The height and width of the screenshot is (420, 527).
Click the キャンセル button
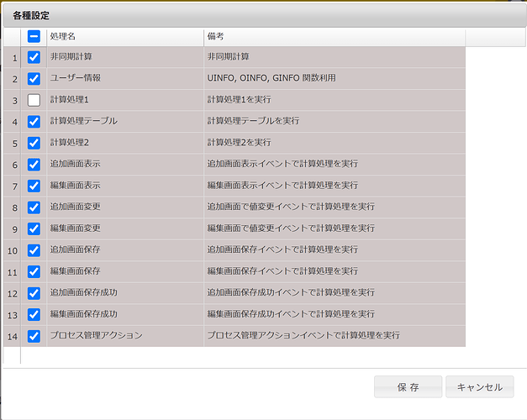[x=479, y=387]
